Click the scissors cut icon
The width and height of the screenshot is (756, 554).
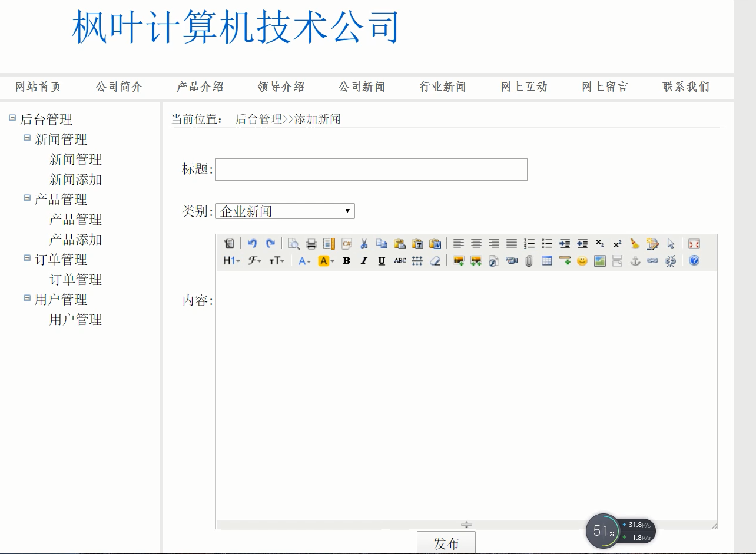point(364,244)
